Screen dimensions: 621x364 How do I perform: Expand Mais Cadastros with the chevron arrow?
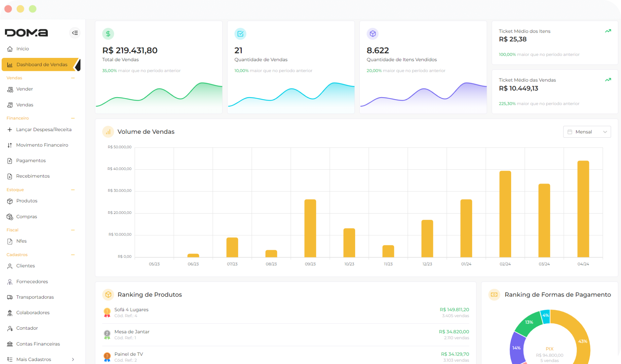[x=73, y=359]
